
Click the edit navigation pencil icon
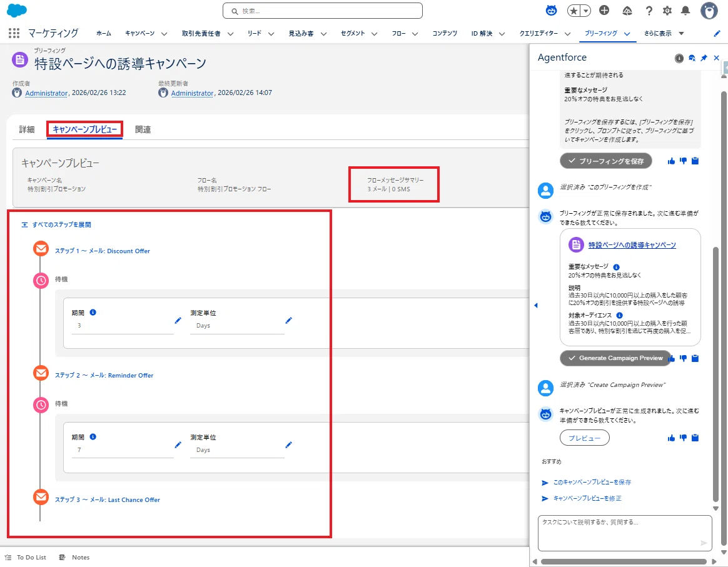tap(717, 33)
